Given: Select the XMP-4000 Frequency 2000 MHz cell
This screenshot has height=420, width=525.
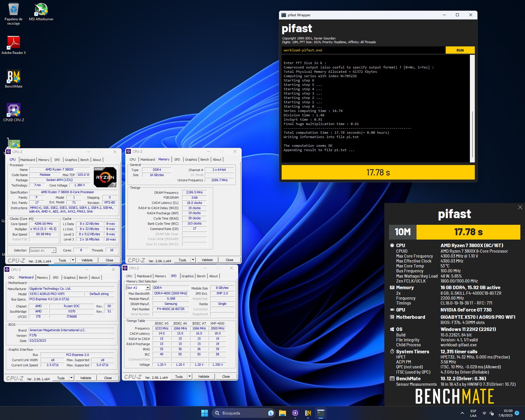Looking at the screenshot, I should (x=218, y=328).
